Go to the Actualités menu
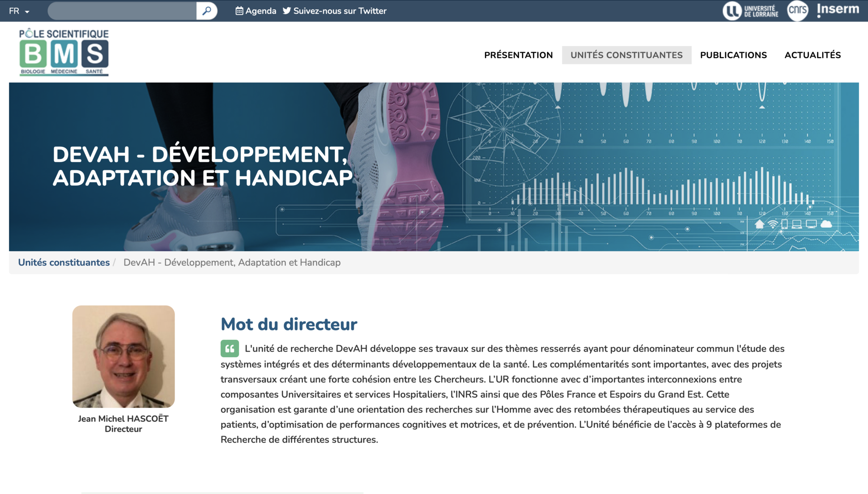Screen dimensions: 868x494 tap(812, 55)
